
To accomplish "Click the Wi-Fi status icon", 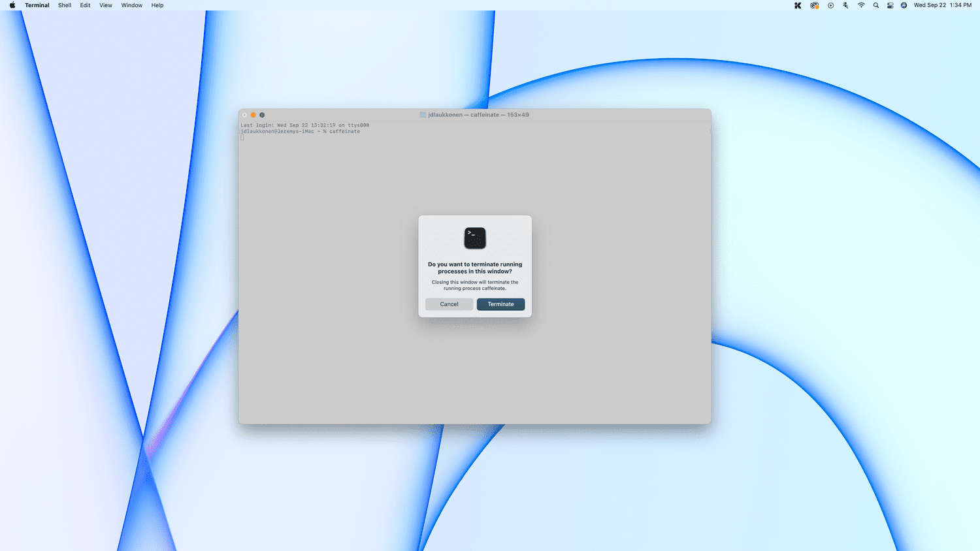I will 861,5.
